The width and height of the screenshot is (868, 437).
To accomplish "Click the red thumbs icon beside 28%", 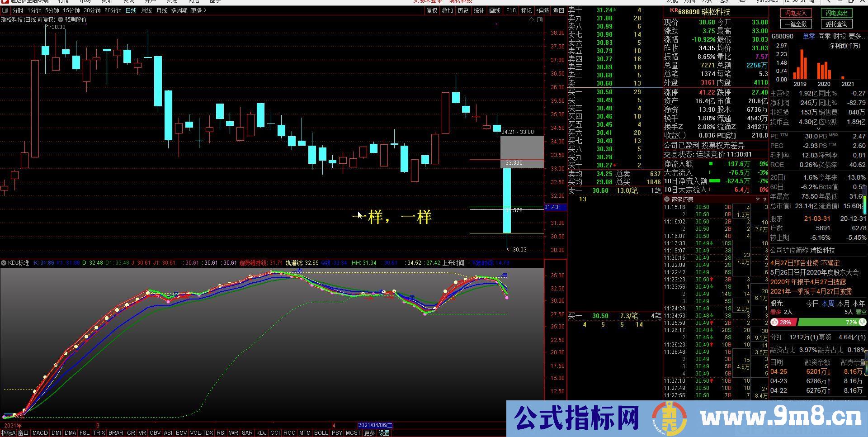I will point(774,322).
